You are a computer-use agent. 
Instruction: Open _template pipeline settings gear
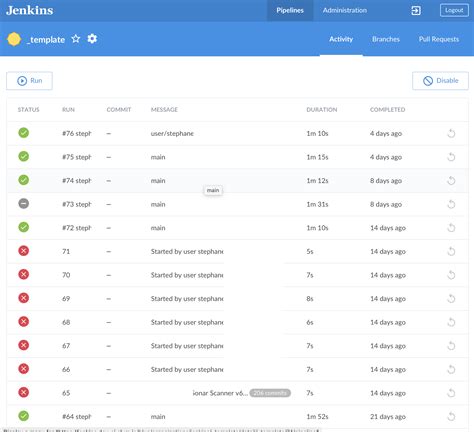92,39
